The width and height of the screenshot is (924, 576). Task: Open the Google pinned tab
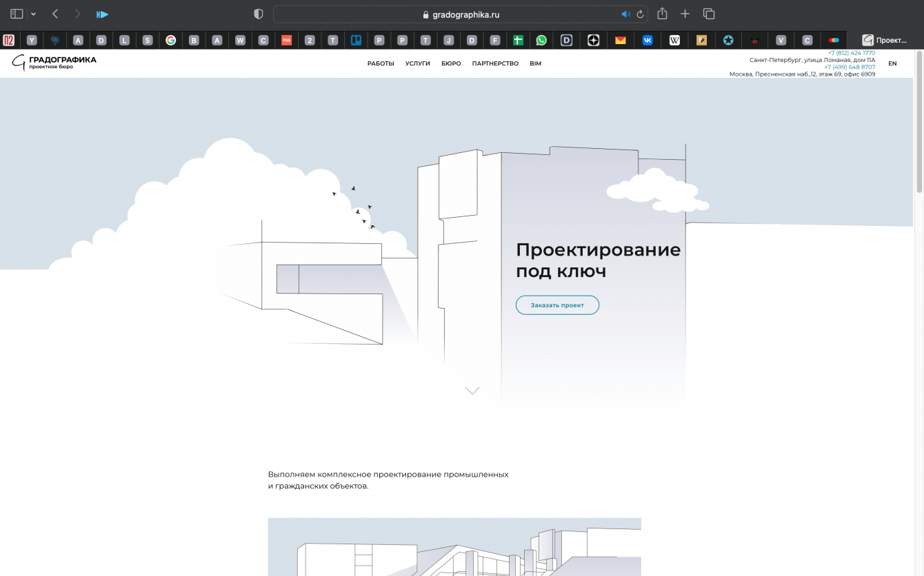[170, 41]
